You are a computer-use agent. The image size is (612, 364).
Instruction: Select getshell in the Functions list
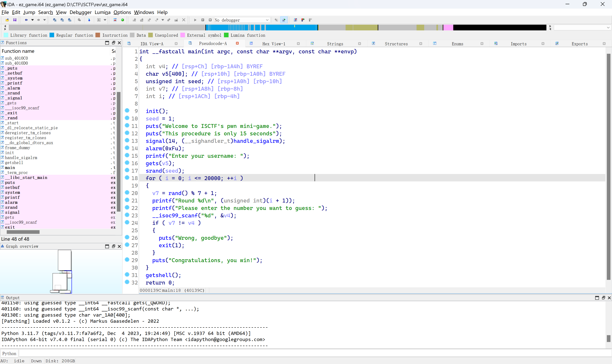(14, 163)
